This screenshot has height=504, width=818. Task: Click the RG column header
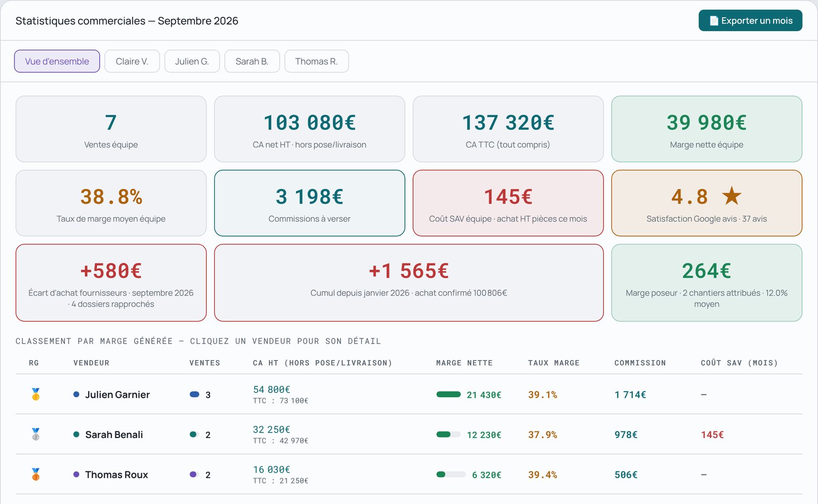pos(34,363)
